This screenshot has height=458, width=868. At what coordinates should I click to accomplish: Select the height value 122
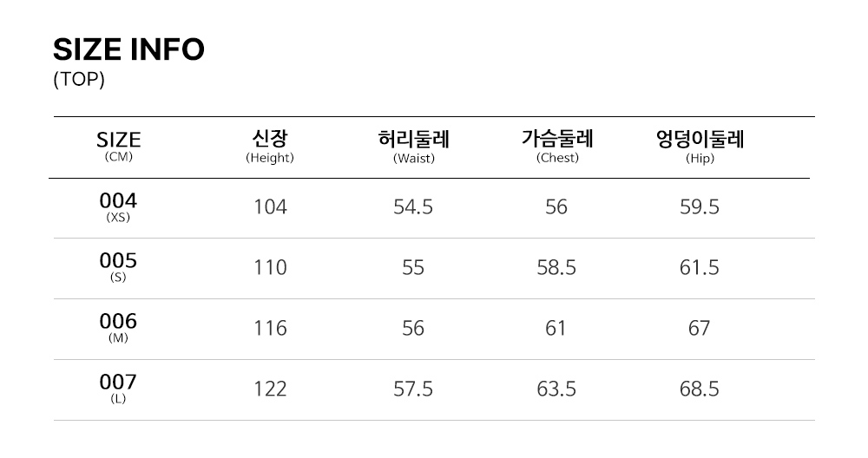270,389
